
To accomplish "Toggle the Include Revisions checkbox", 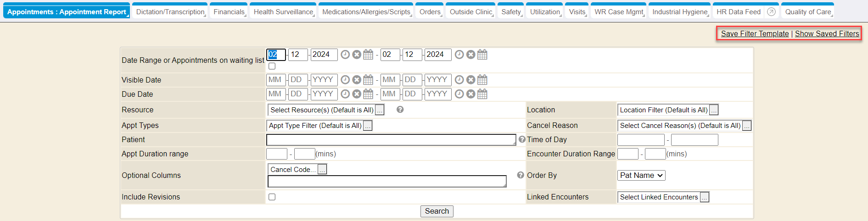I will click(272, 197).
